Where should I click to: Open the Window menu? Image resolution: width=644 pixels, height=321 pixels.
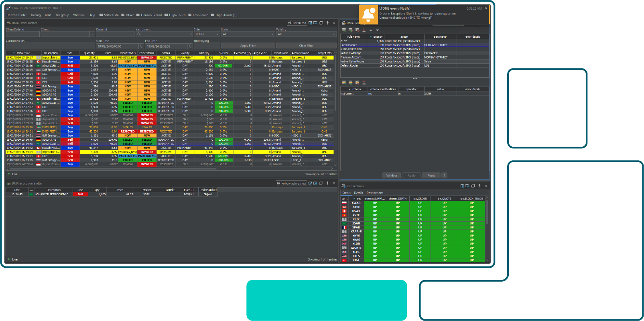point(79,15)
